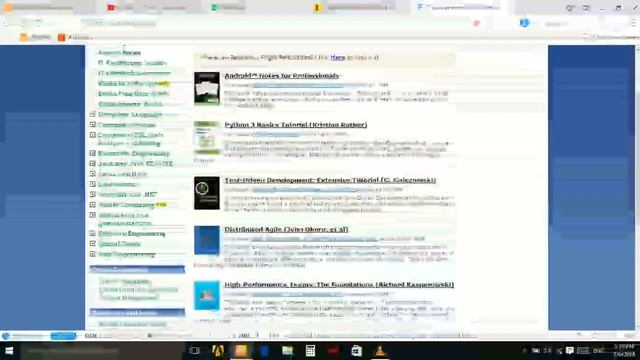Click the blue round icon beside search field
Image resolution: width=640 pixels, height=360 pixels.
click(x=524, y=23)
